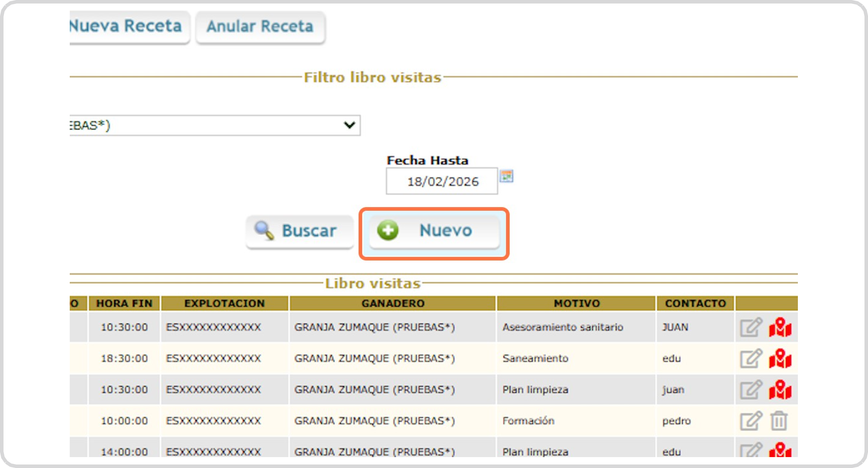This screenshot has height=468, width=868.
Task: Click the Fecha Hasta date input field
Action: pos(442,181)
